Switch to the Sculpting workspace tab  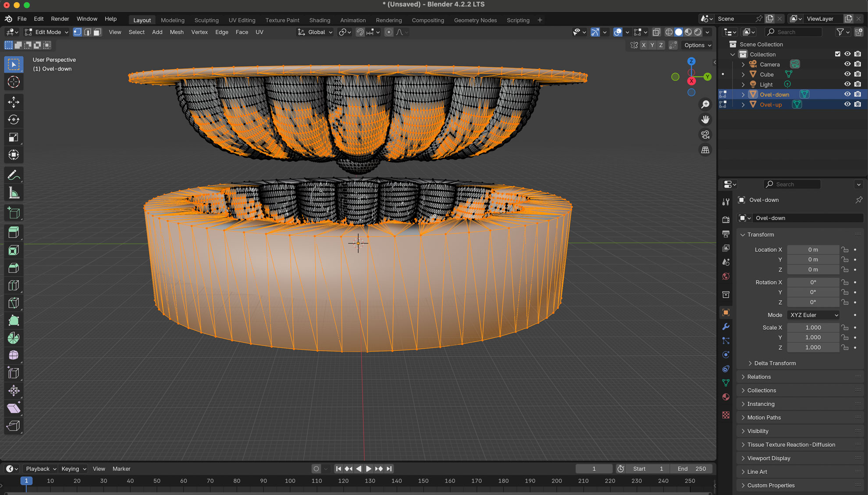coord(206,20)
